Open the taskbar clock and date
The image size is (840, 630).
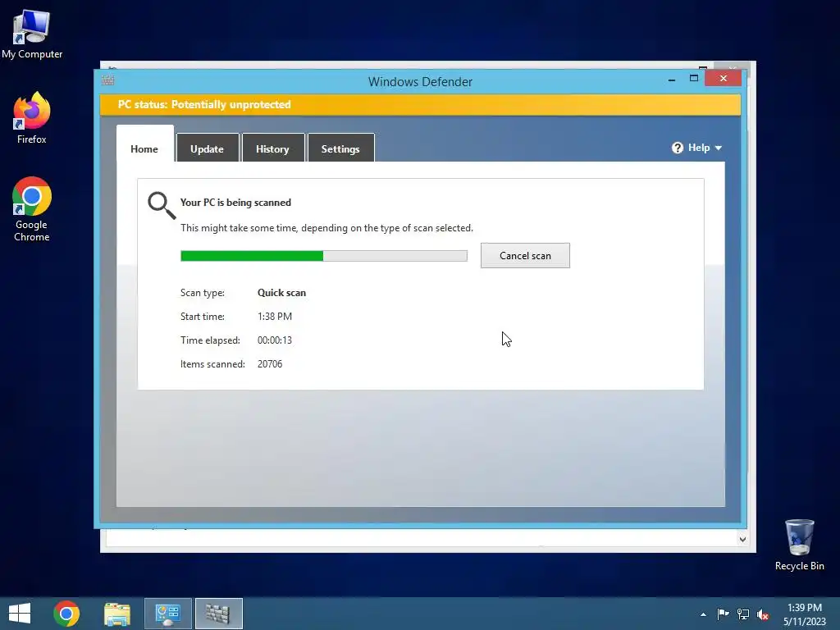[x=805, y=614]
